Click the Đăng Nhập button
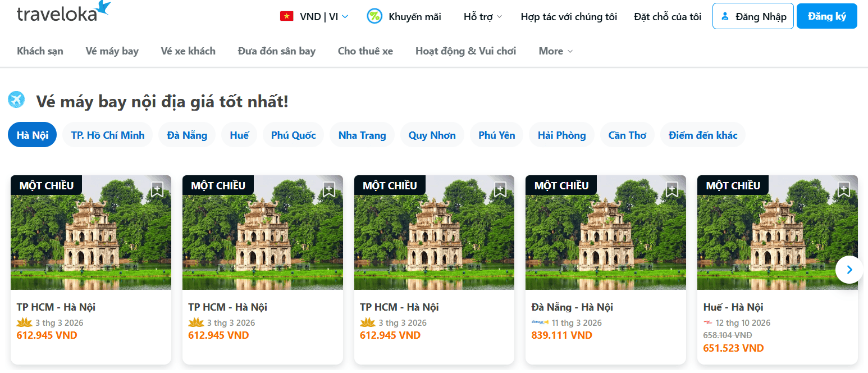This screenshot has height=373, width=868. click(x=753, y=16)
